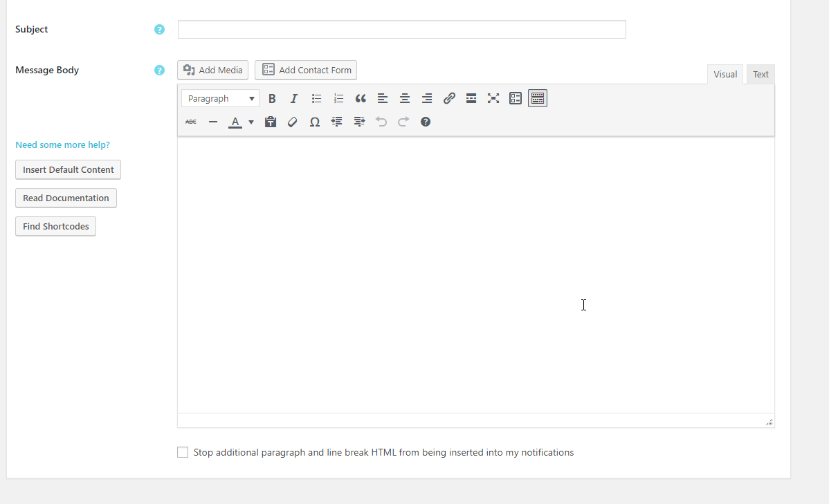Switch to the Text editor tab

click(760, 75)
